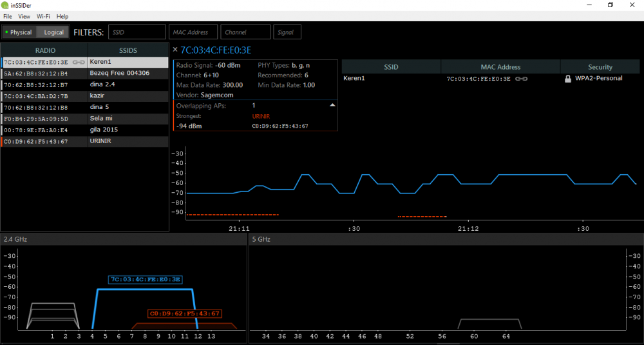Click the 2.4 GHz panel header
This screenshot has height=345, width=644.
pyautogui.click(x=124, y=239)
